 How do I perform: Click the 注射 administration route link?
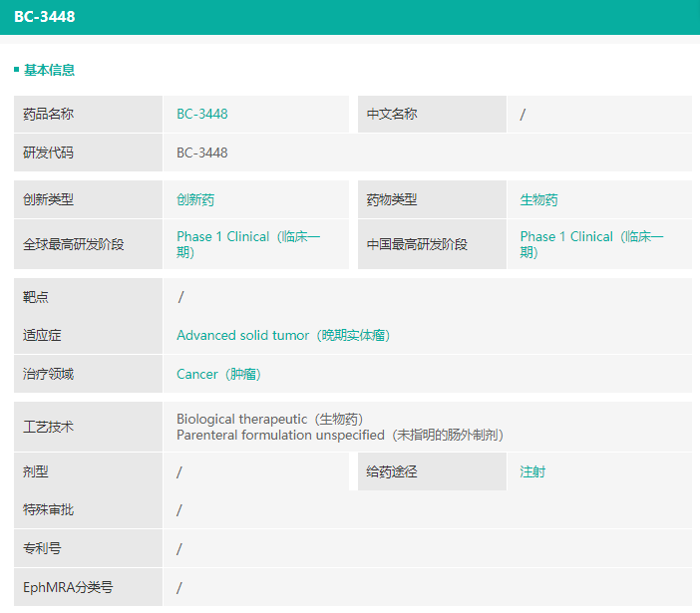pyautogui.click(x=532, y=471)
